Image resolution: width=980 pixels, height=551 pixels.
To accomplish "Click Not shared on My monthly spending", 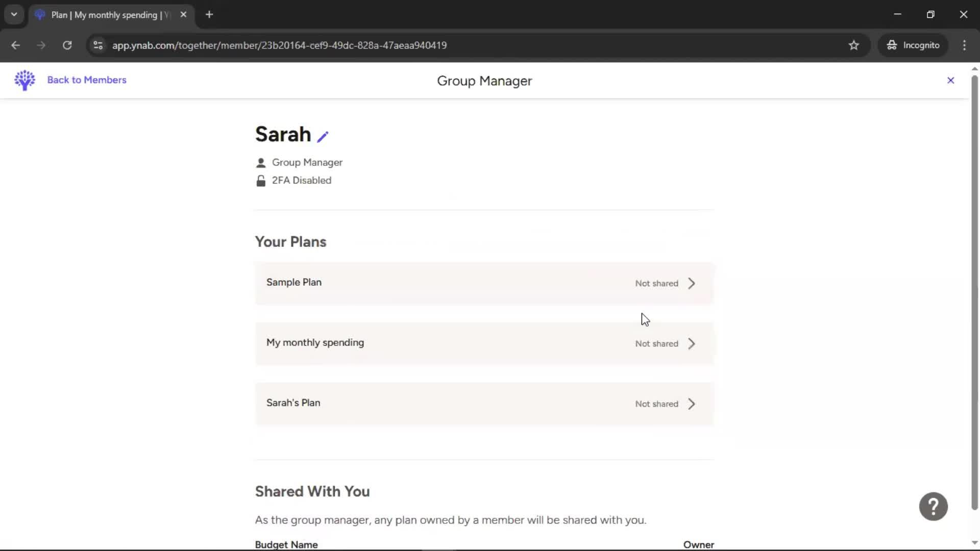I will click(656, 344).
